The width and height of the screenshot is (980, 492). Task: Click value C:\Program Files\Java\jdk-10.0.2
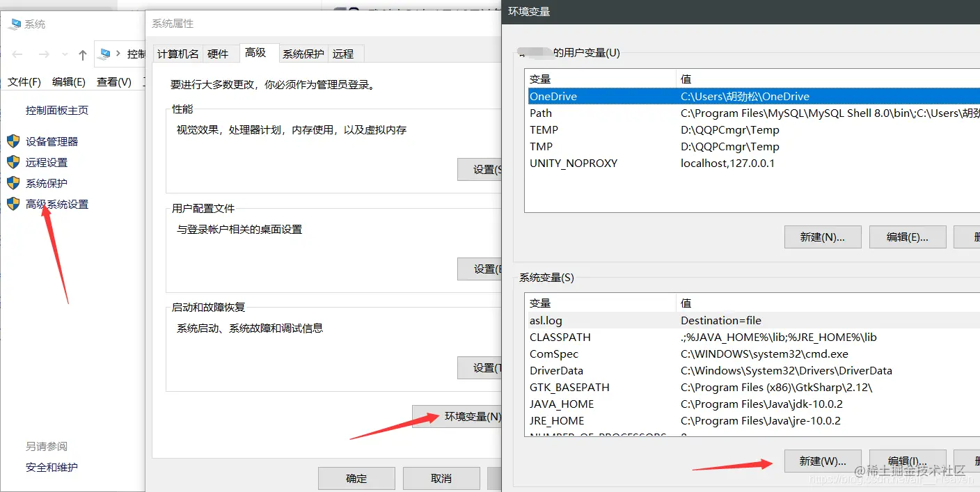pos(761,404)
